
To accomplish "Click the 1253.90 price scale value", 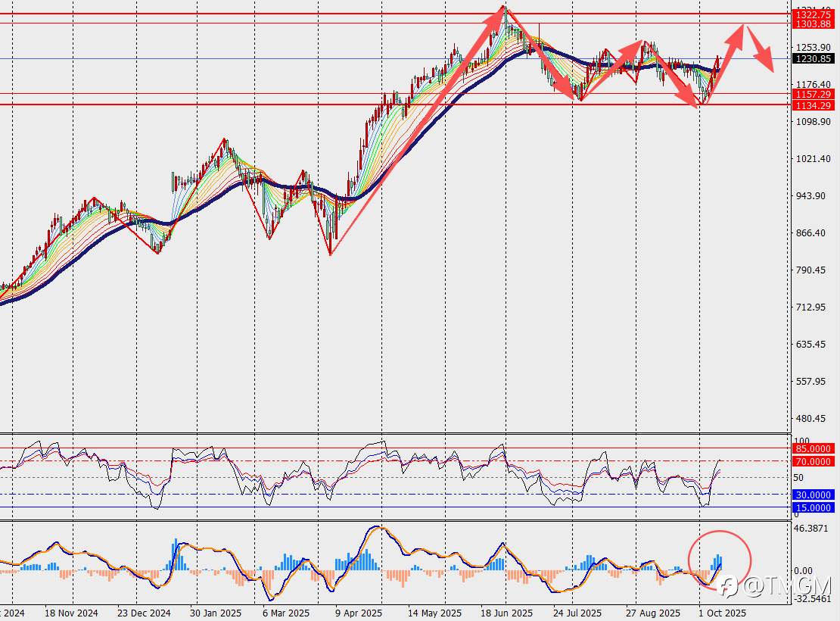I will 813,47.
